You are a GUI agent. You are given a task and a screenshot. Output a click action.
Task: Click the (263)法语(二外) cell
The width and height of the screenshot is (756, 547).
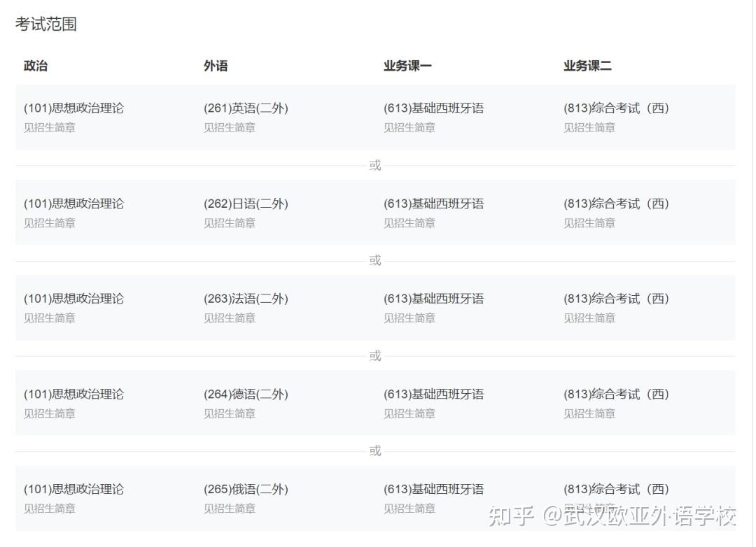(x=246, y=299)
